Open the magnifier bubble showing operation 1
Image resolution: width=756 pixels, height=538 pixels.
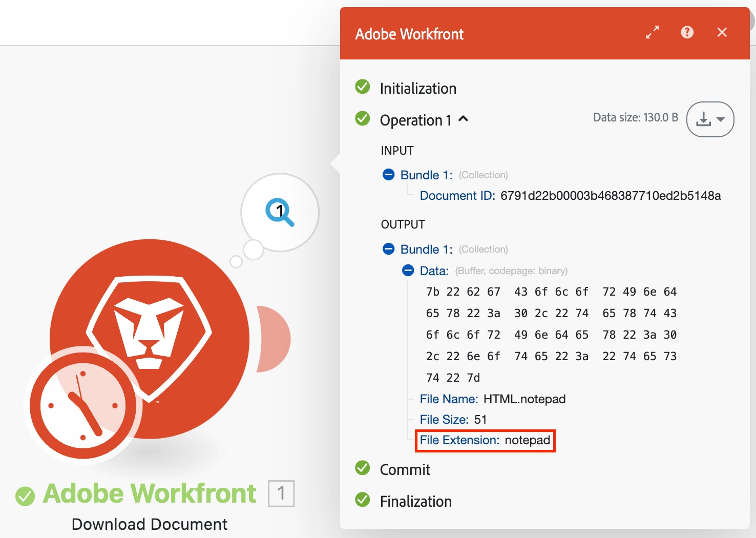(280, 212)
